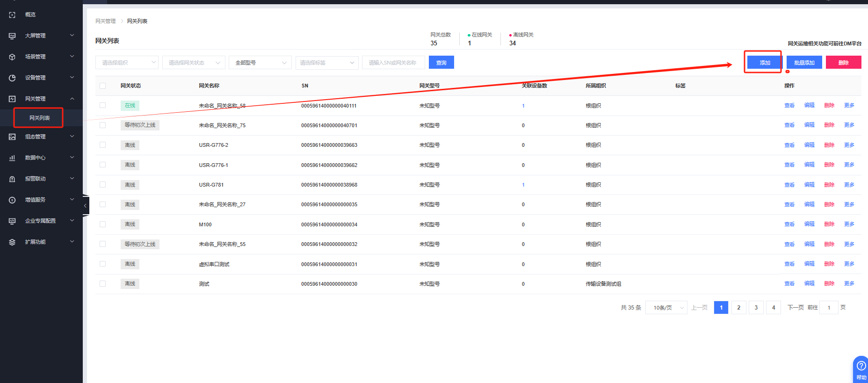The image size is (868, 383).
Task: Click the 设备管理 pie icon
Action: pos(12,78)
